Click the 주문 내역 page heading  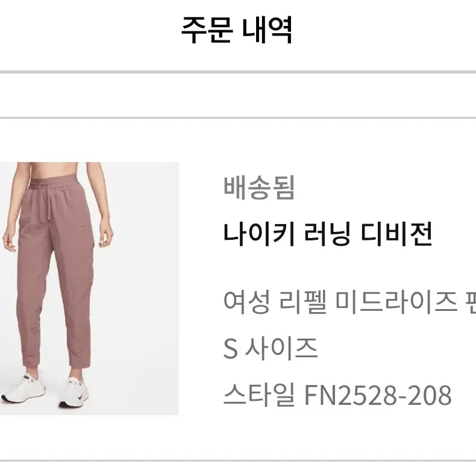pyautogui.click(x=237, y=30)
